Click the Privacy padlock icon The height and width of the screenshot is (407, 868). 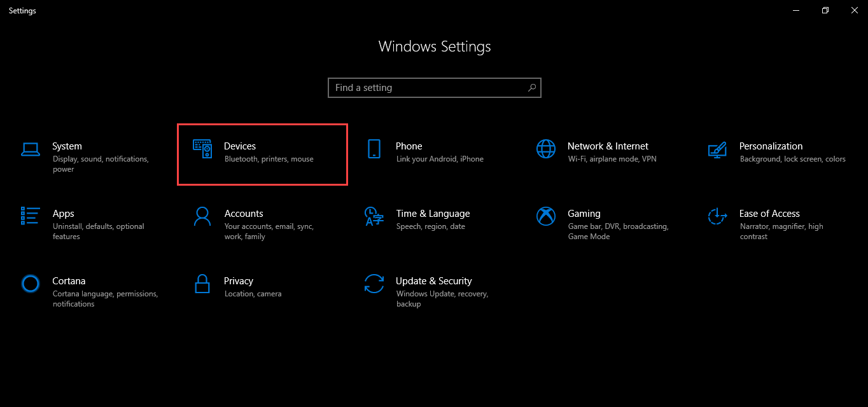(x=202, y=284)
